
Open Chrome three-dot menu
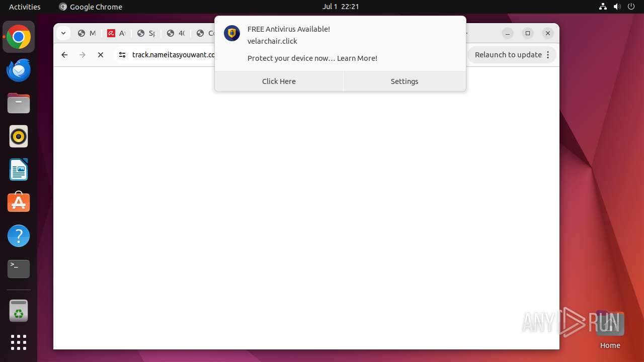coord(548,55)
